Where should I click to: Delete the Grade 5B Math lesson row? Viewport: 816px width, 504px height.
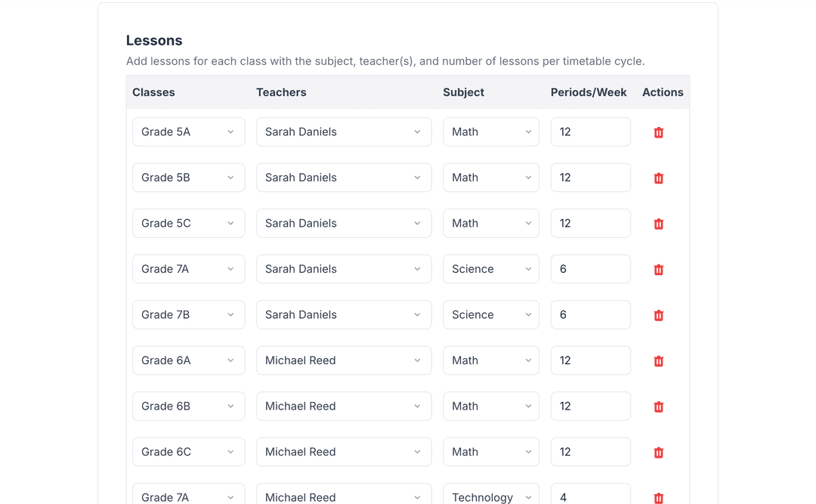click(x=658, y=178)
